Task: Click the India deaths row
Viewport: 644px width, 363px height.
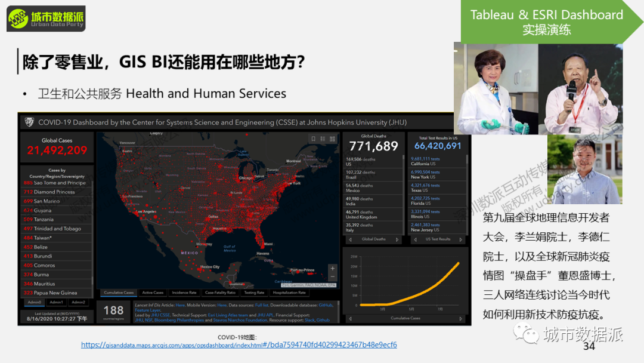Action: 373,201
